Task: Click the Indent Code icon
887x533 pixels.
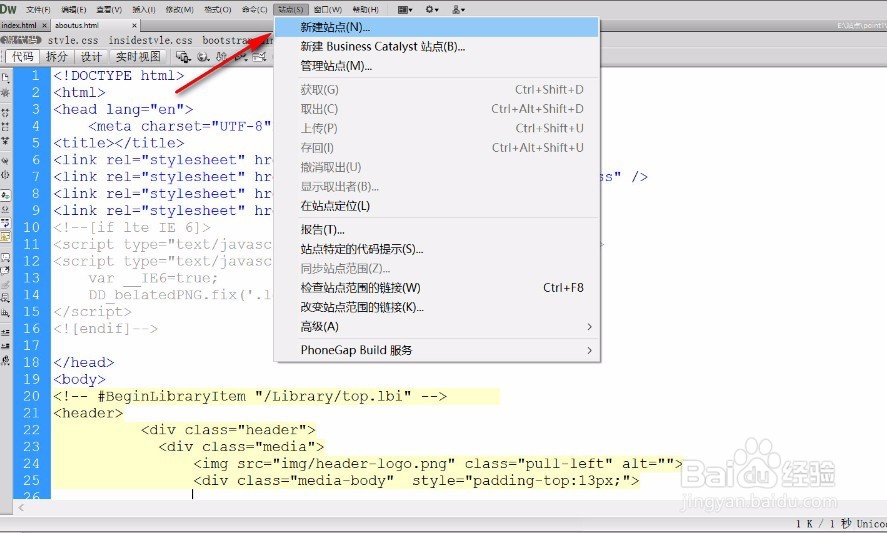Action: 5,332
